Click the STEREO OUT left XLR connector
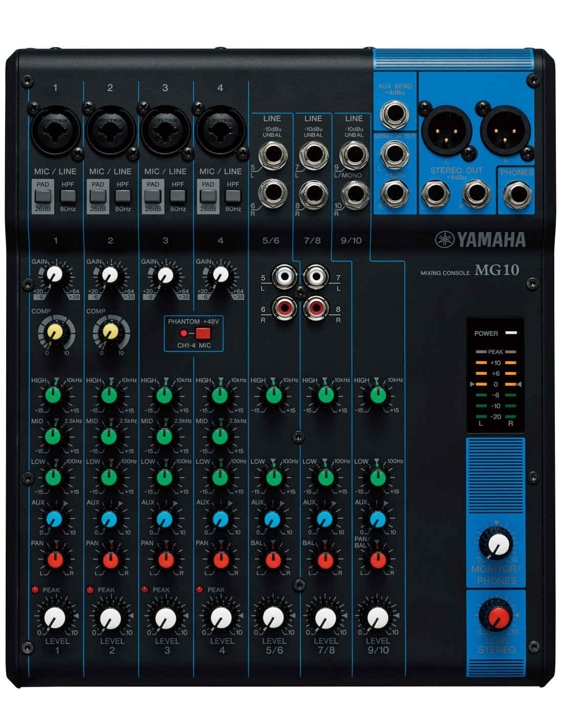 coord(446,130)
